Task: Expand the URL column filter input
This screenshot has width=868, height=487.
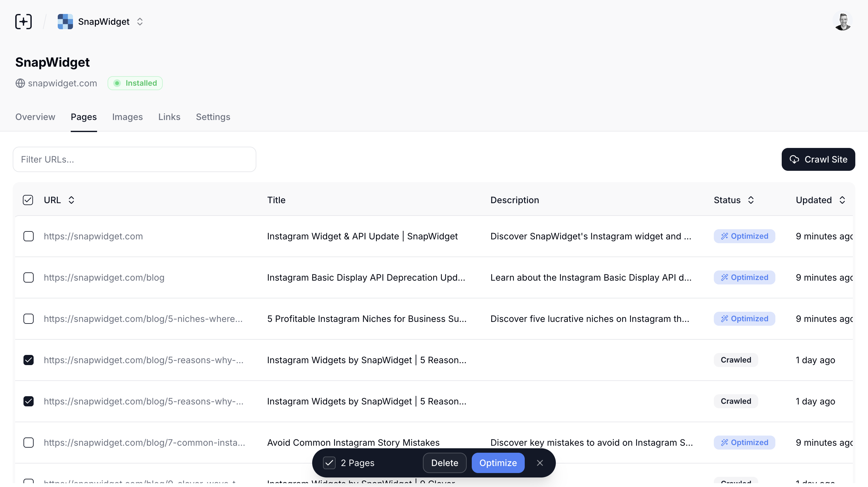Action: pyautogui.click(x=134, y=159)
